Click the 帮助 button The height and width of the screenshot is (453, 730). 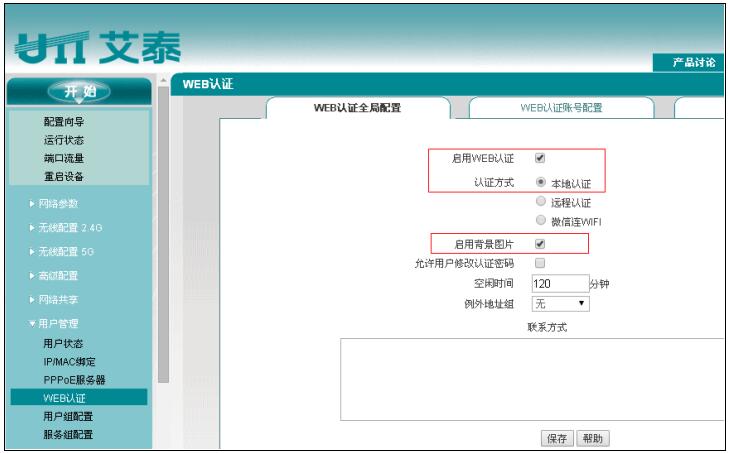tap(593, 438)
